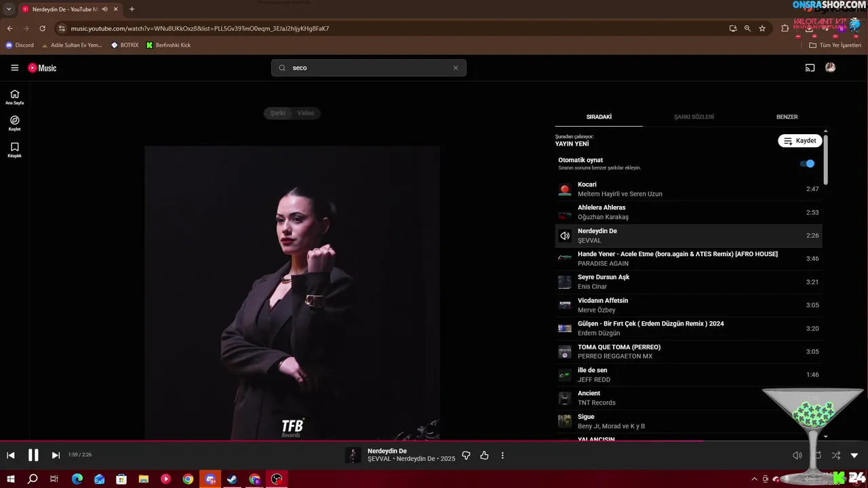Play Gülşen Bir Fırt Çek remix
868x488 pixels.
(688, 328)
